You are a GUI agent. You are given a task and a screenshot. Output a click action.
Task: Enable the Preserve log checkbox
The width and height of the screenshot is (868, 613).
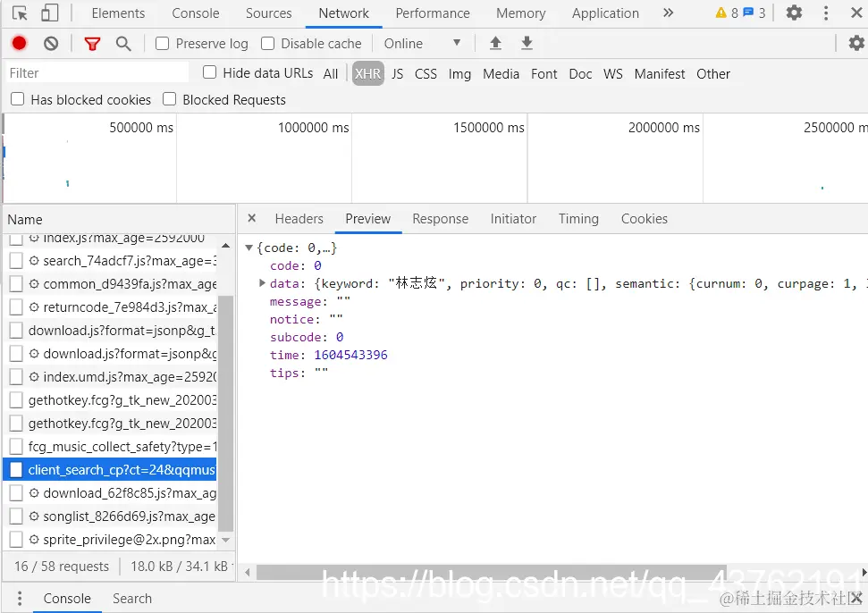[162, 43]
